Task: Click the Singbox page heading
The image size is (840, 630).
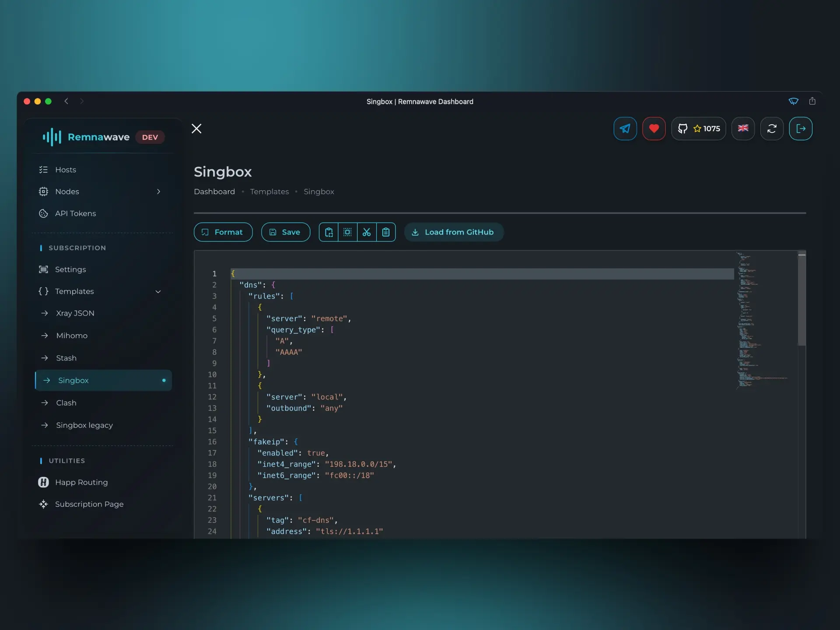Action: [223, 172]
